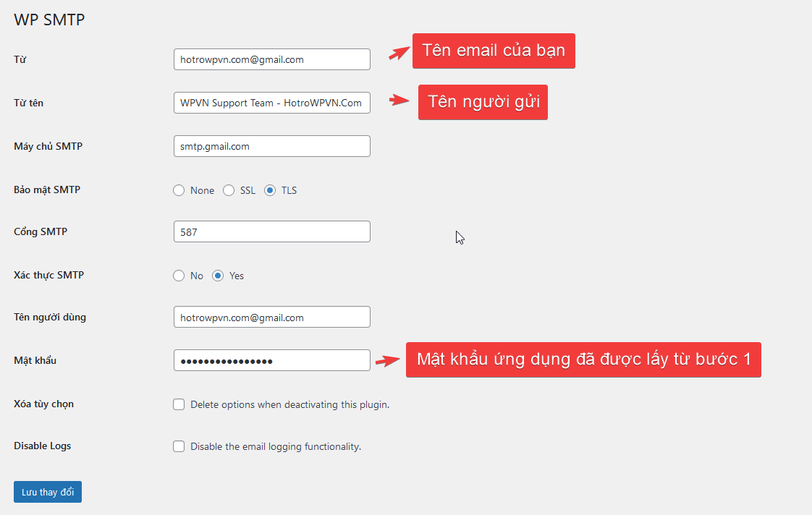
Task: Enable 'Delete options when deactivating' checkbox
Action: coord(179,404)
